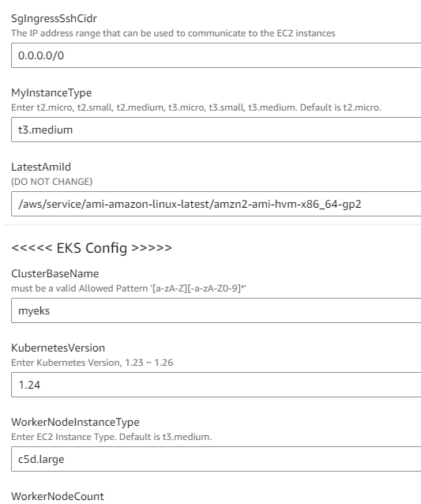Click the 'Enter Kubernetes Version, 1.23 ~ 1.26' hint
Viewport: 421px width, 504px height.
pos(92,363)
